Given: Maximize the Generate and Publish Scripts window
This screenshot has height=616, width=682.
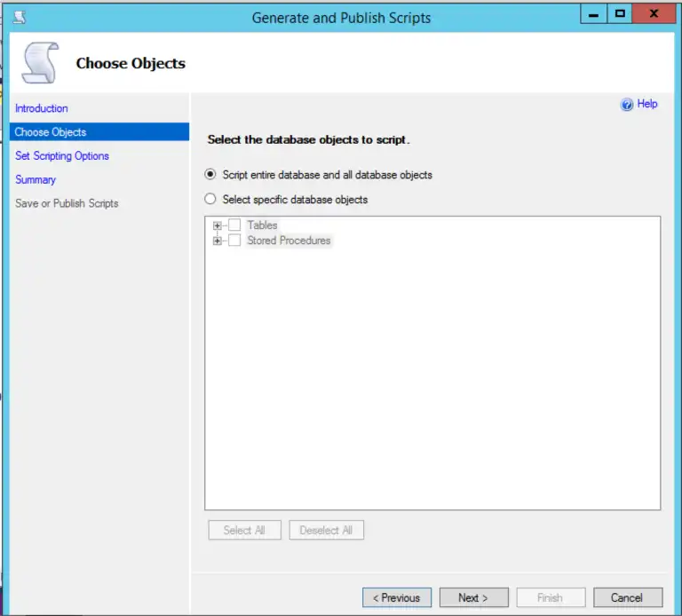Looking at the screenshot, I should point(619,13).
